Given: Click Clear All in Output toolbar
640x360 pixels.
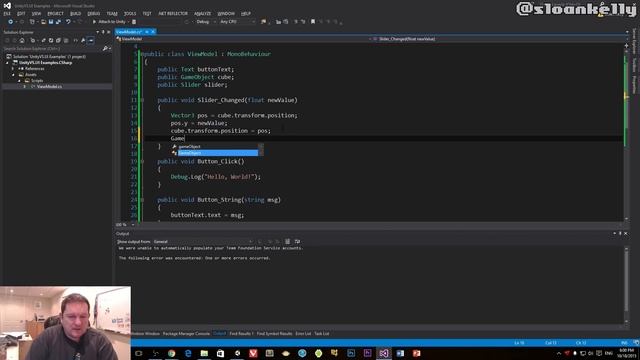Looking at the screenshot, I should [288, 242].
